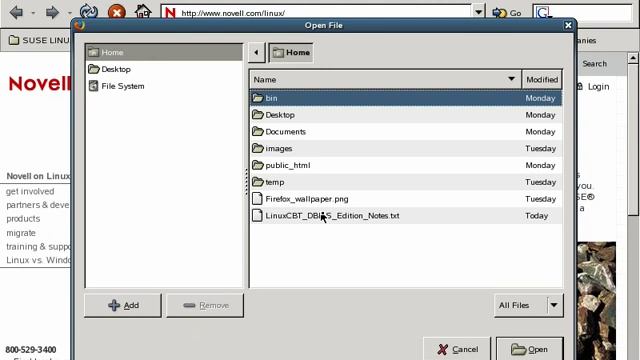640x360 pixels.
Task: Click the Home page icon in toolbar
Action: pos(143,11)
